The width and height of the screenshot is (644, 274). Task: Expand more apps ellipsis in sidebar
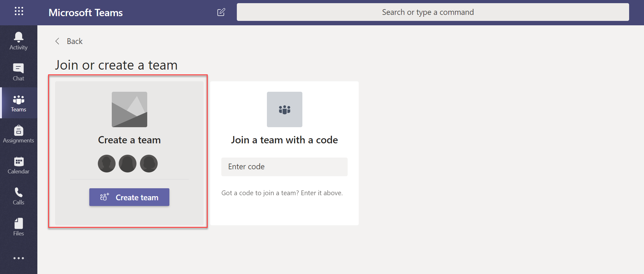coord(18,258)
